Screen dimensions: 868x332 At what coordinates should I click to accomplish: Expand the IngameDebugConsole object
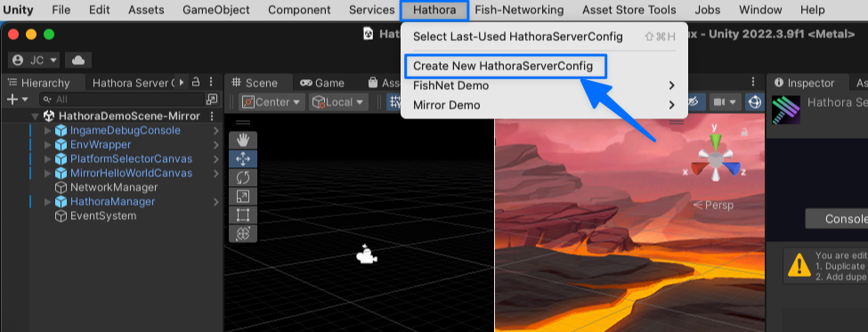point(47,131)
